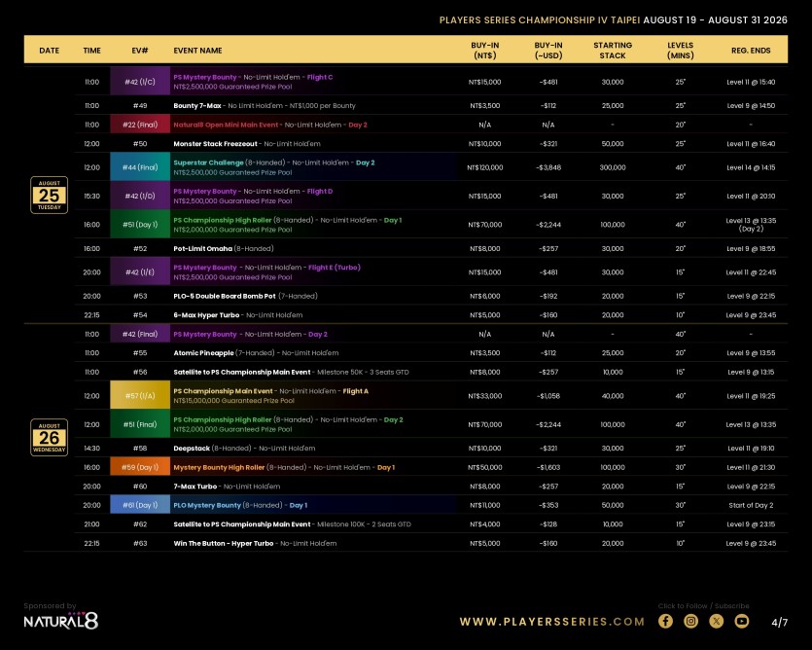Select PS Championship Main Event Flight A

[271, 391]
